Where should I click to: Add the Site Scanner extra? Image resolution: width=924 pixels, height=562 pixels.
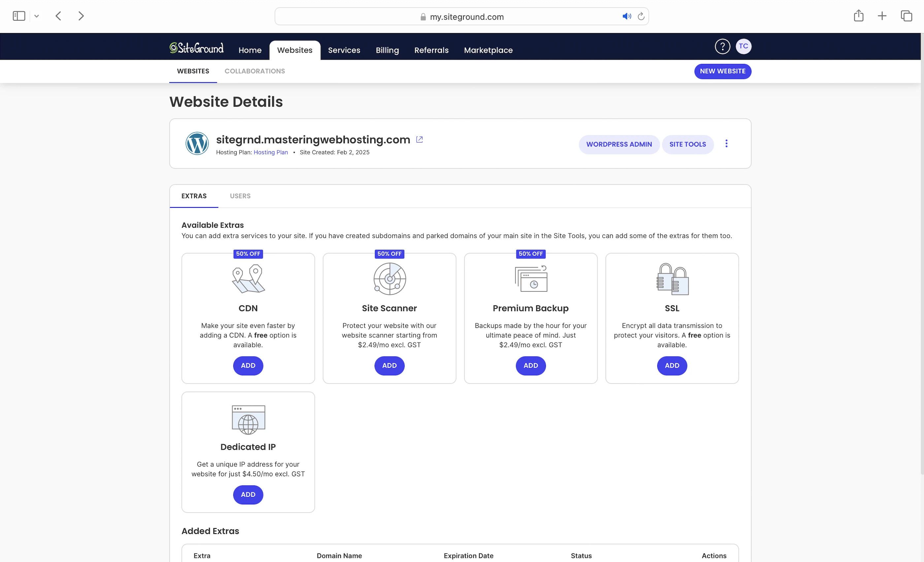pyautogui.click(x=389, y=366)
